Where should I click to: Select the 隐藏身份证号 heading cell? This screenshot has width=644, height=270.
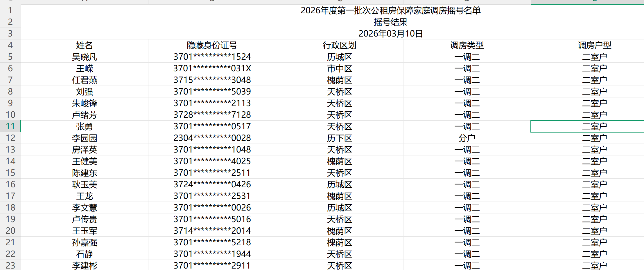(x=212, y=45)
